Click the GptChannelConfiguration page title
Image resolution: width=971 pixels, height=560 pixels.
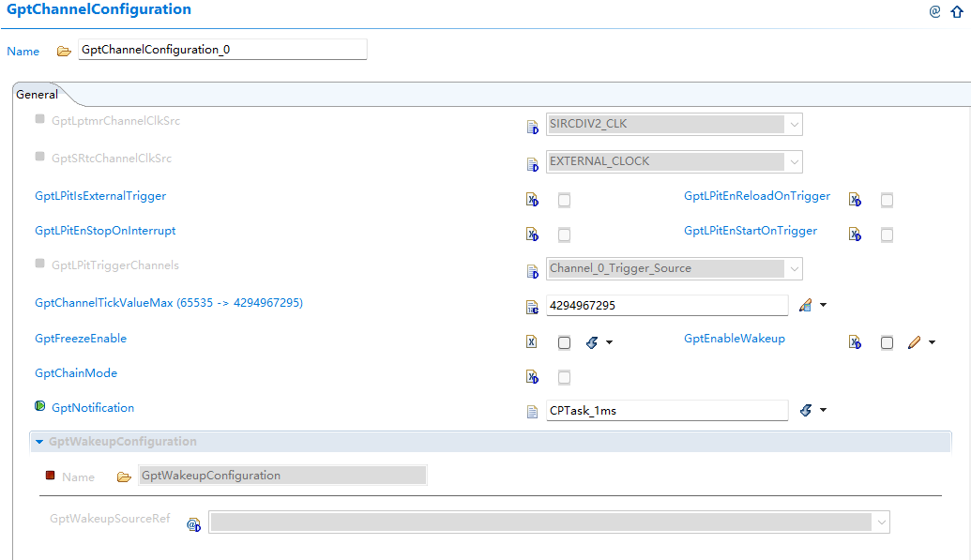(x=97, y=9)
